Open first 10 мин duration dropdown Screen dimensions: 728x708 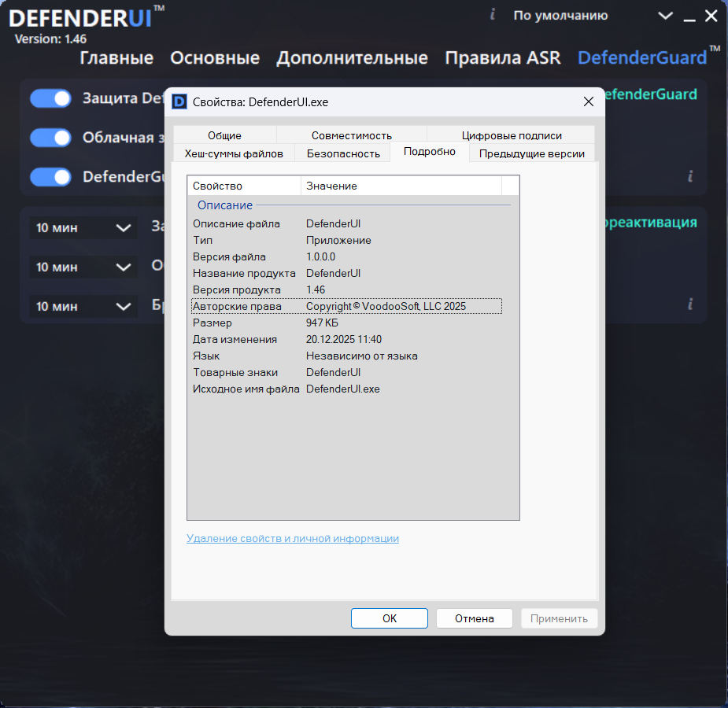[83, 228]
